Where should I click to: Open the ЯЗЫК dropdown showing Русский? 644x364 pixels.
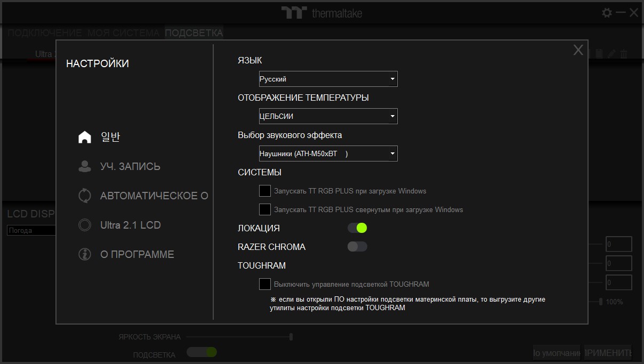click(x=328, y=79)
